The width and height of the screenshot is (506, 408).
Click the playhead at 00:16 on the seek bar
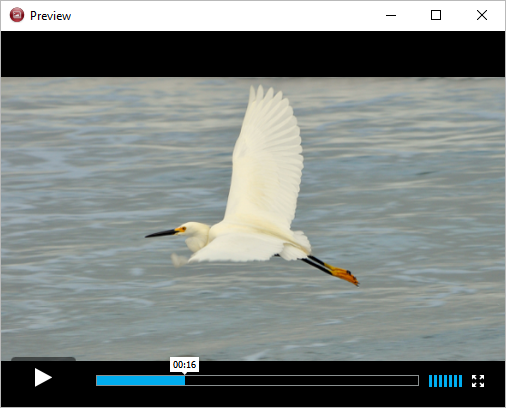(185, 380)
